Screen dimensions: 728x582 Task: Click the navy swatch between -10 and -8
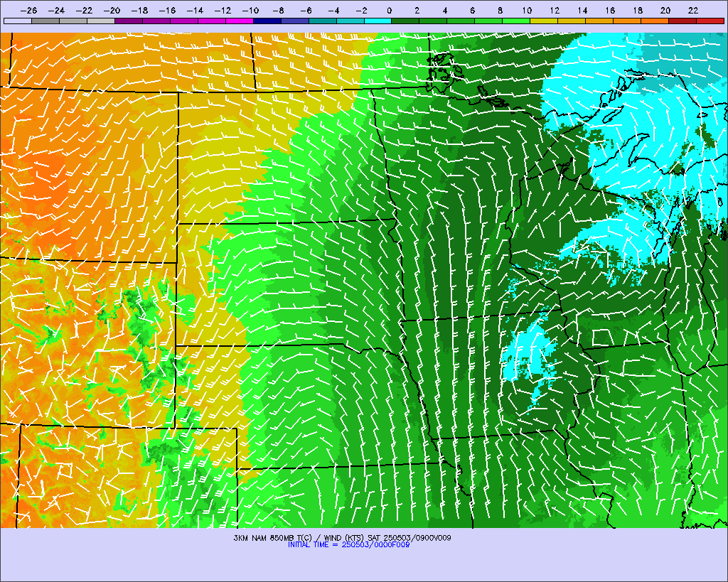coord(267,21)
